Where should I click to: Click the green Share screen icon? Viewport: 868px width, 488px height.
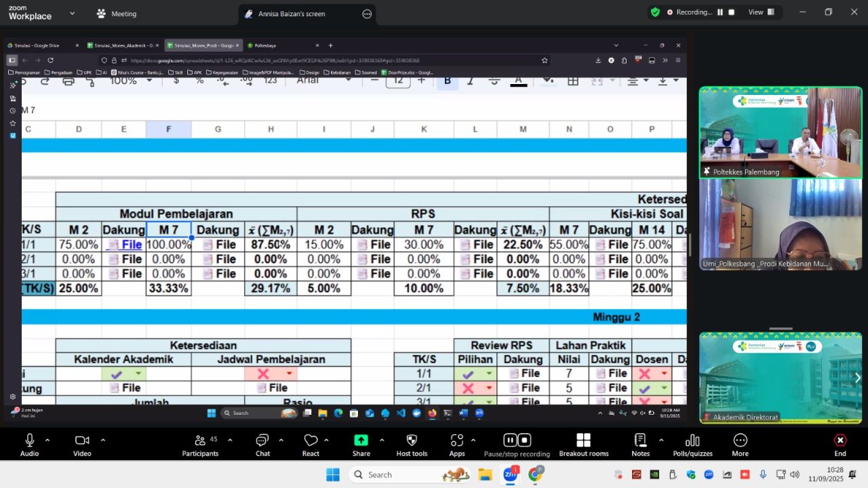tap(361, 441)
